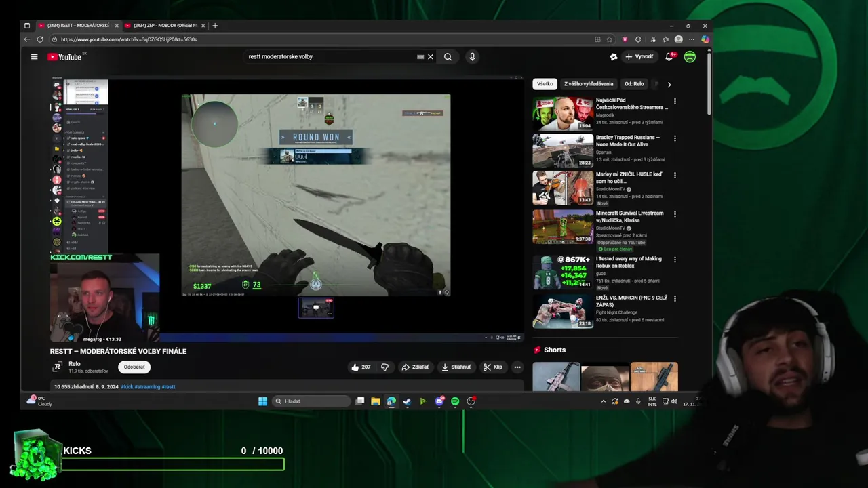Open the Windows Start menu

coord(262,401)
